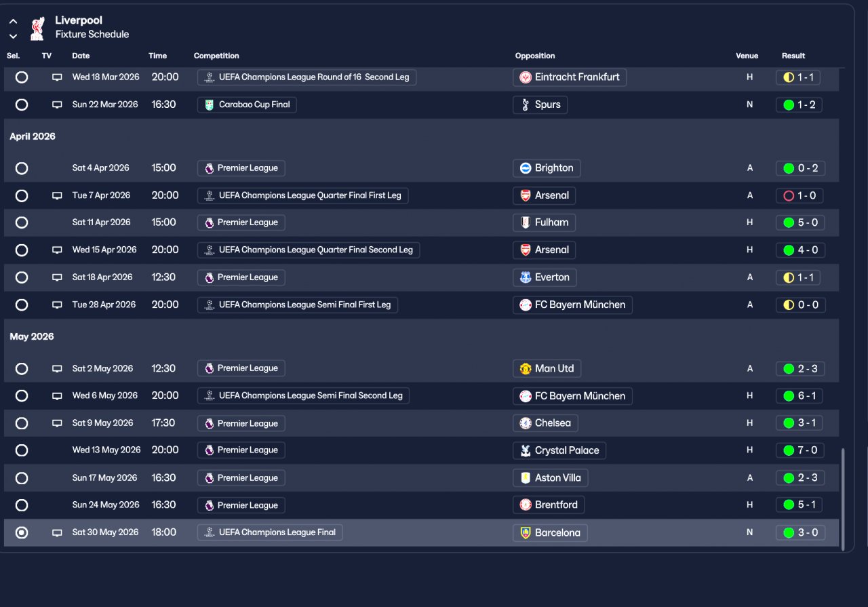This screenshot has width=868, height=607.
Task: Select the radio button for the Fulham fixture
Action: click(x=22, y=222)
